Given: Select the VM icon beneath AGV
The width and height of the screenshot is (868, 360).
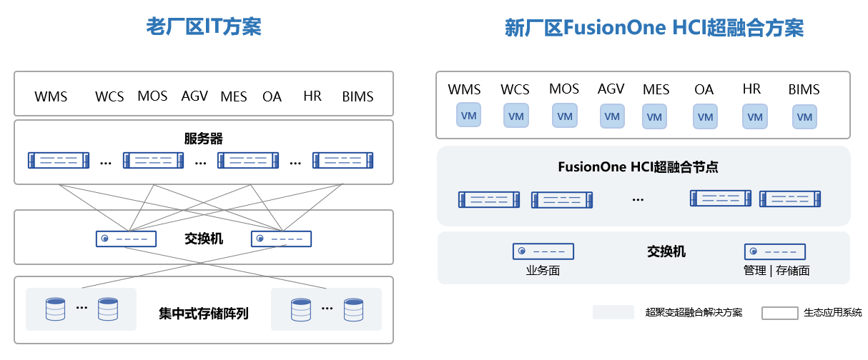Looking at the screenshot, I should 611,116.
